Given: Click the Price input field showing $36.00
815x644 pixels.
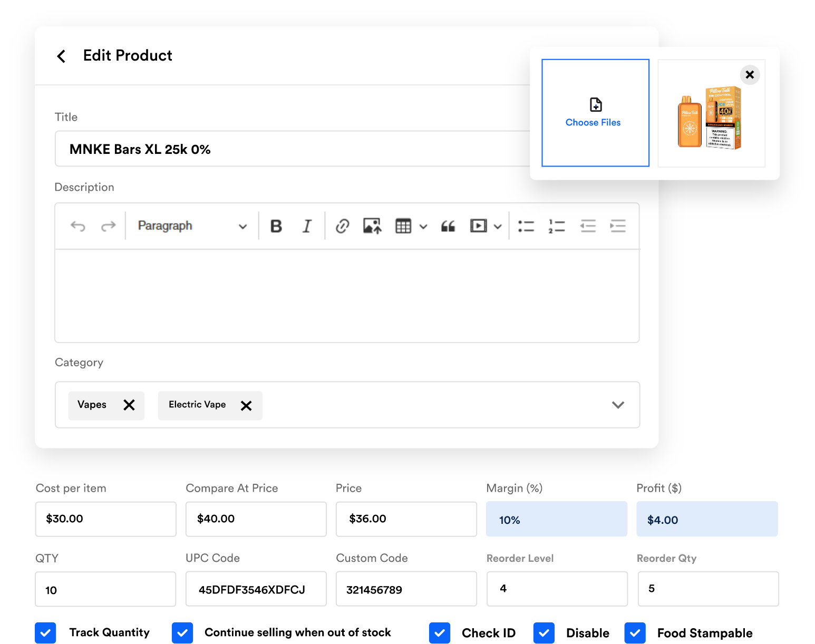Looking at the screenshot, I should [x=406, y=519].
